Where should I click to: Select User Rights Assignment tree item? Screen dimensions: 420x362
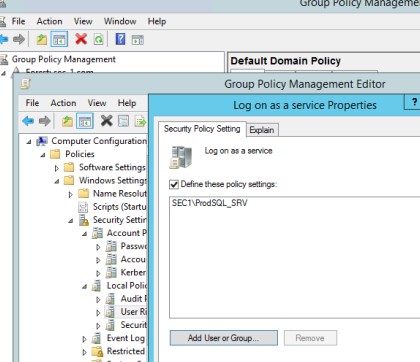coord(133,312)
